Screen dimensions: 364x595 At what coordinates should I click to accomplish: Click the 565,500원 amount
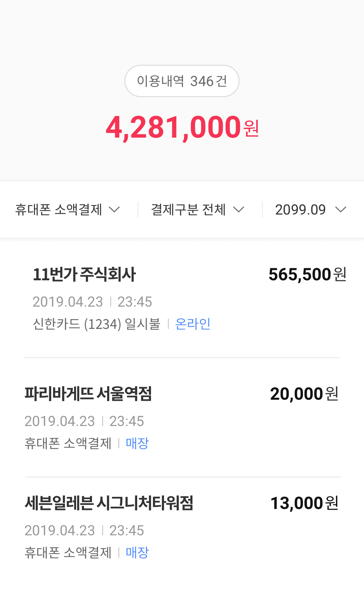point(307,274)
